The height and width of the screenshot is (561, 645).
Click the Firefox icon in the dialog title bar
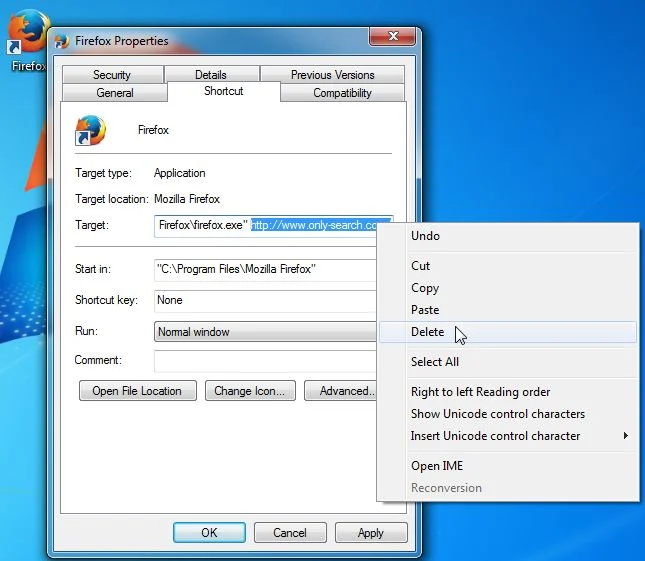(62, 41)
